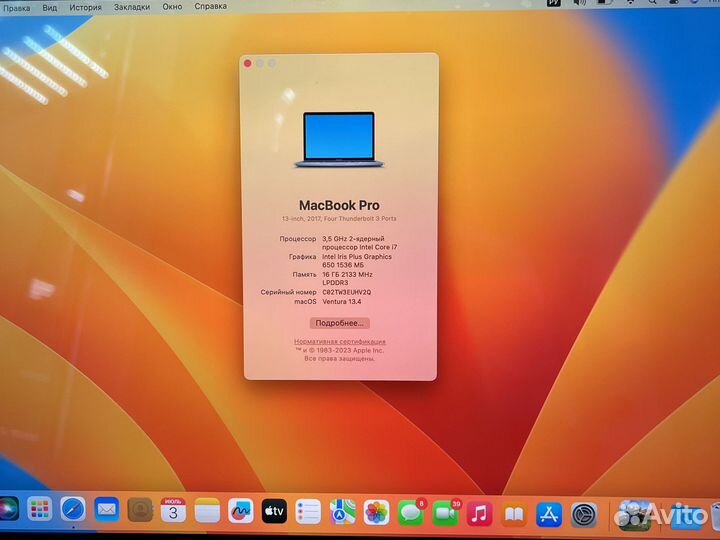Image resolution: width=720 pixels, height=540 pixels.
Task: Open Maps from the Dock
Action: (342, 512)
